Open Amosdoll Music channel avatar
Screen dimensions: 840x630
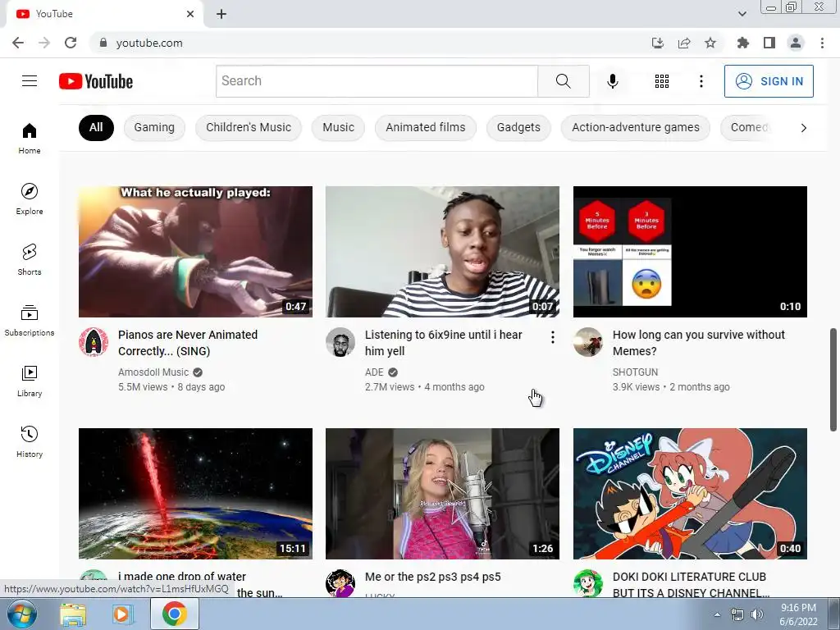[94, 342]
